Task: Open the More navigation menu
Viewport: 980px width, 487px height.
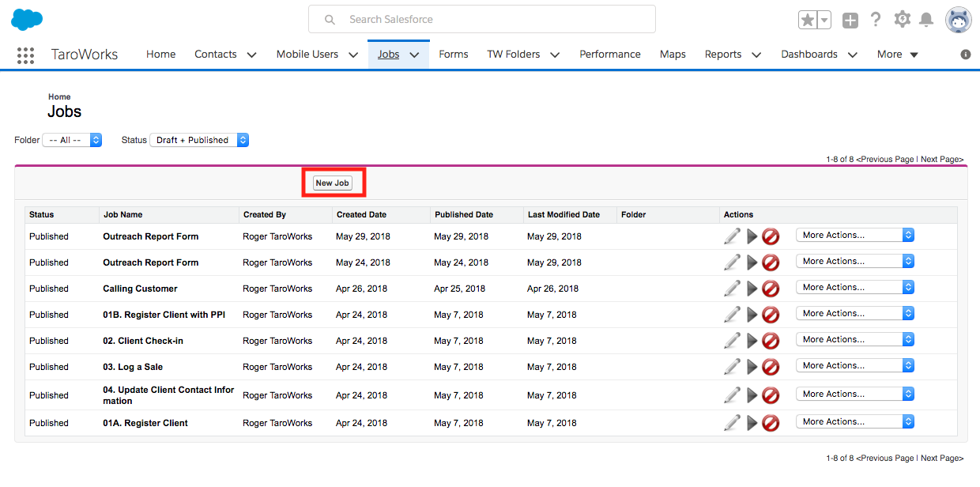Action: click(x=897, y=55)
